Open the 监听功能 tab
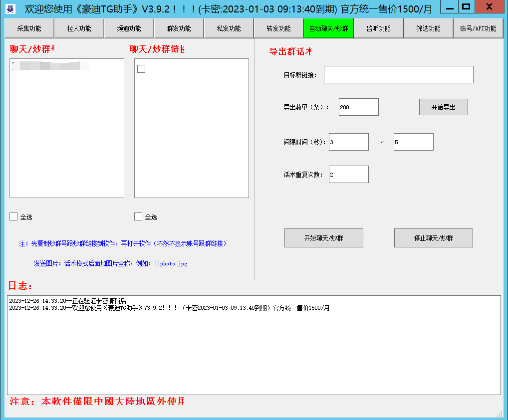 378,28
